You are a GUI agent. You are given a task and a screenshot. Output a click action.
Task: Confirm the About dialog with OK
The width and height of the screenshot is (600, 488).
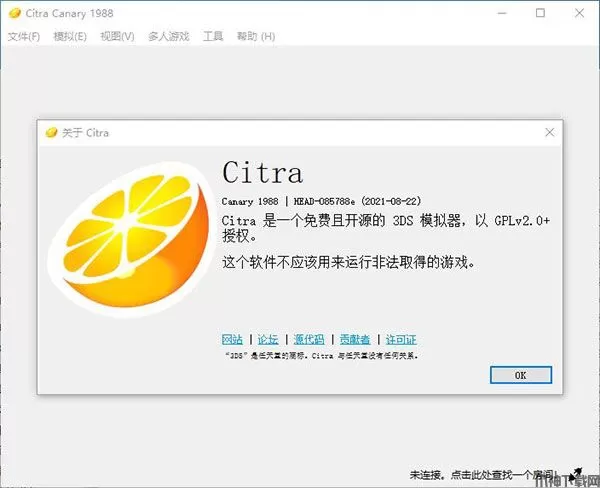point(521,375)
